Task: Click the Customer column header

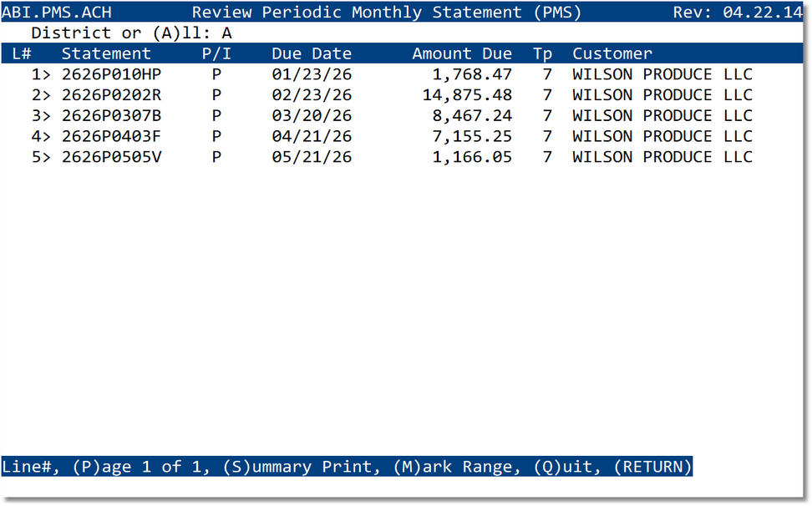Action: (x=612, y=53)
